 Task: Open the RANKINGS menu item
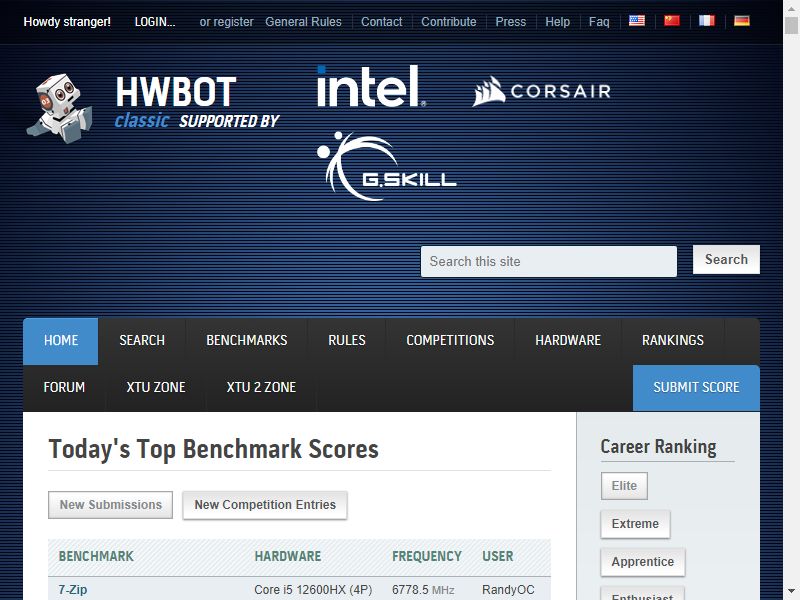tap(672, 341)
